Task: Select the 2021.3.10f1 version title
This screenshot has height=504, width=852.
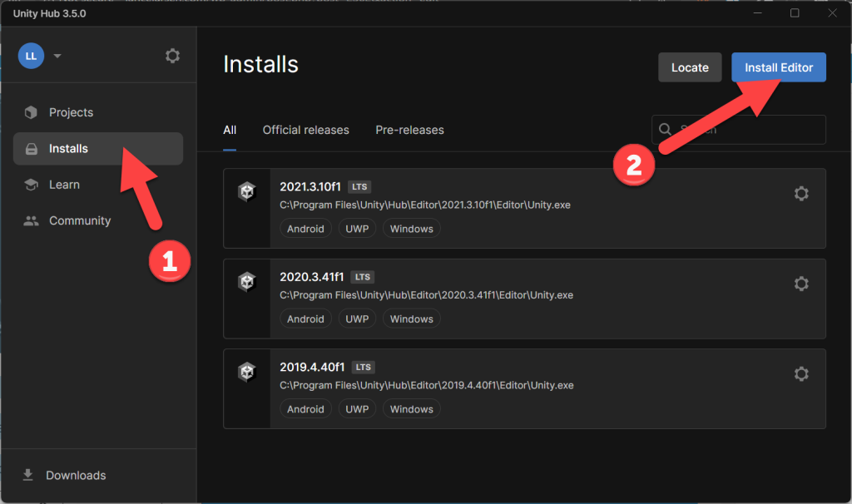Action: (x=310, y=187)
